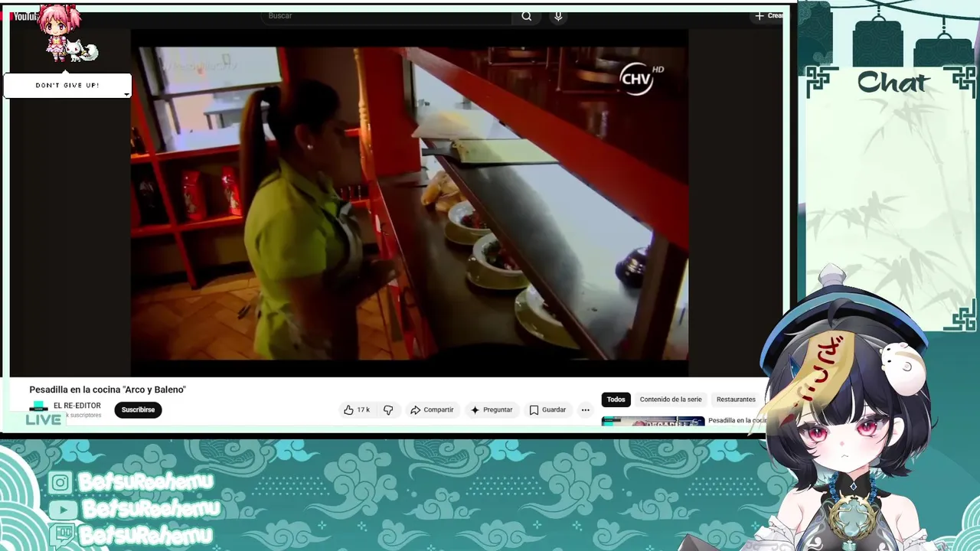Screen dimensions: 980x551
Task: Select the Todos filter chip
Action: click(x=616, y=399)
